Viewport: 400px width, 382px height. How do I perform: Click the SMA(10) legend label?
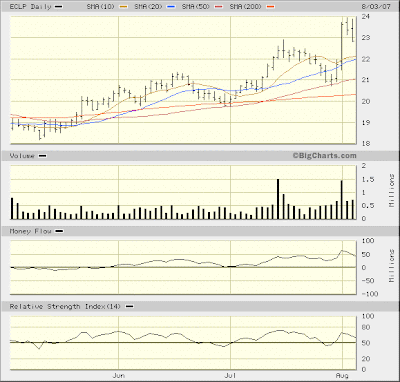point(101,6)
